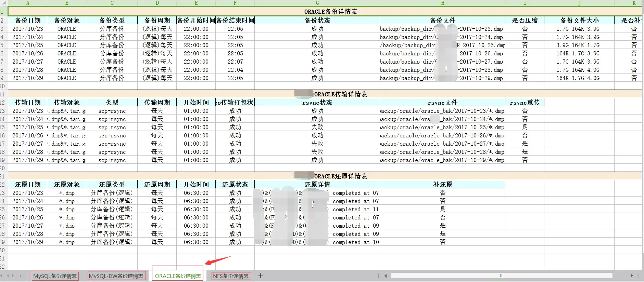This screenshot has width=644, height=282.
Task: Click the 备份文件 header cell
Action: point(443,20)
